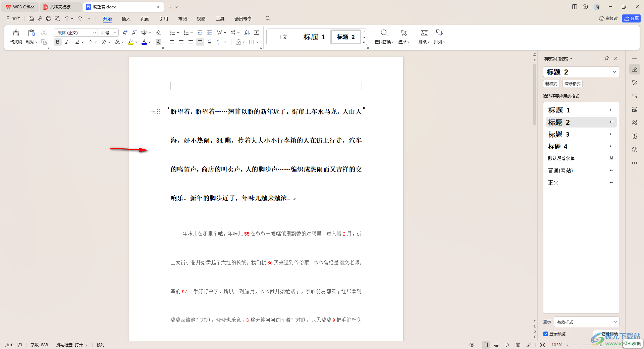Click the zoom slider handle
The image size is (644, 349).
point(601,345)
